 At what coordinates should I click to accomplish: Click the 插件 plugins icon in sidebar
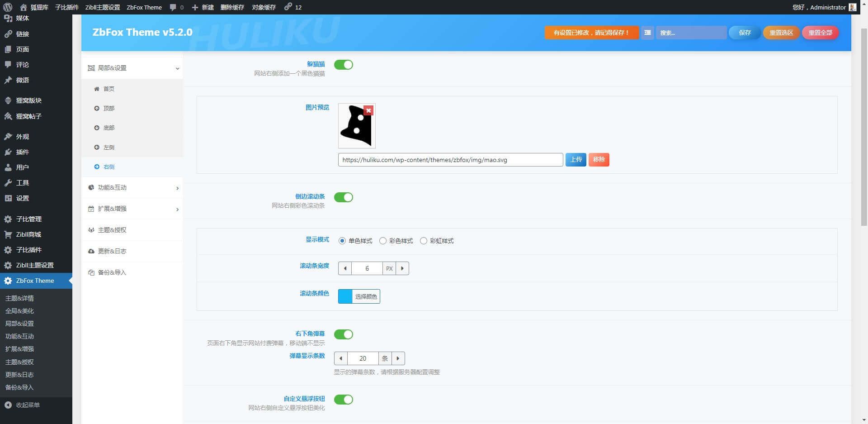[8, 152]
